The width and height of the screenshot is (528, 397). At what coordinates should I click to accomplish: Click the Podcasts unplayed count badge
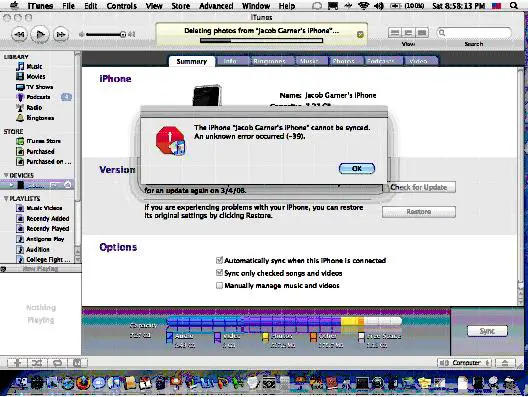click(66, 97)
